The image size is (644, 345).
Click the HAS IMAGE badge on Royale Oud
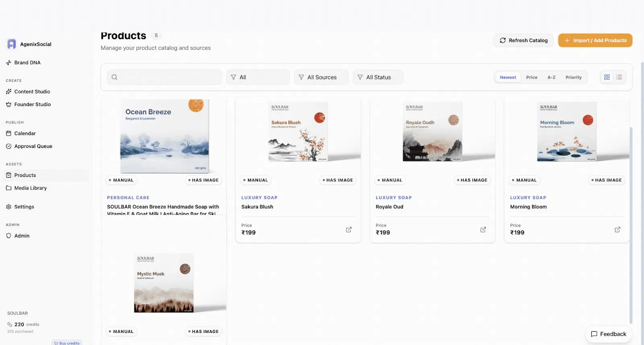pyautogui.click(x=472, y=180)
